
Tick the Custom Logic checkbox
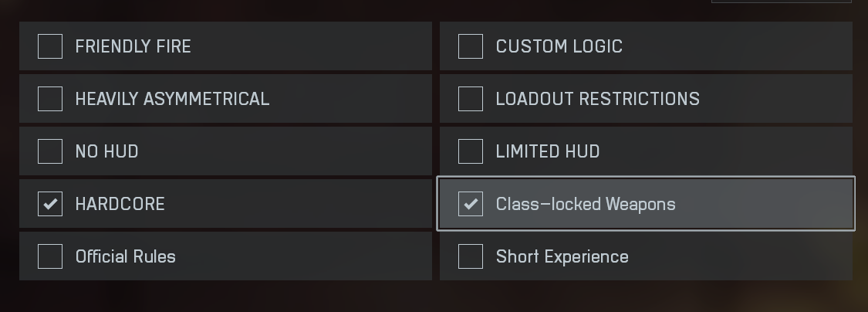(471, 46)
